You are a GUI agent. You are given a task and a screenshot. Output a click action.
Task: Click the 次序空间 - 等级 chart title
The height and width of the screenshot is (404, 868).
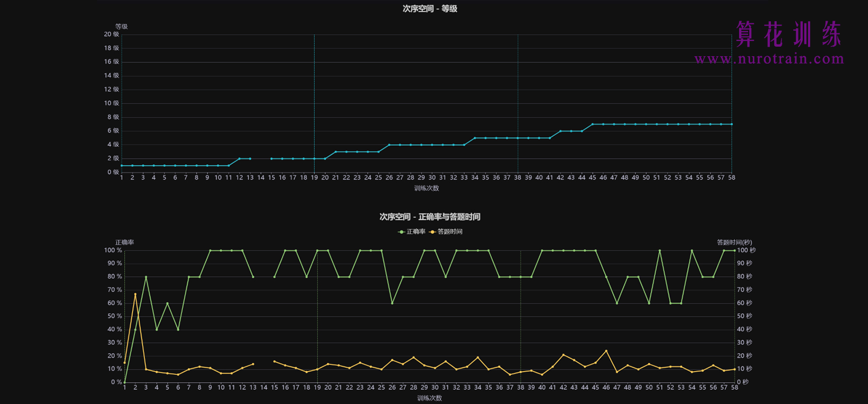pyautogui.click(x=430, y=8)
